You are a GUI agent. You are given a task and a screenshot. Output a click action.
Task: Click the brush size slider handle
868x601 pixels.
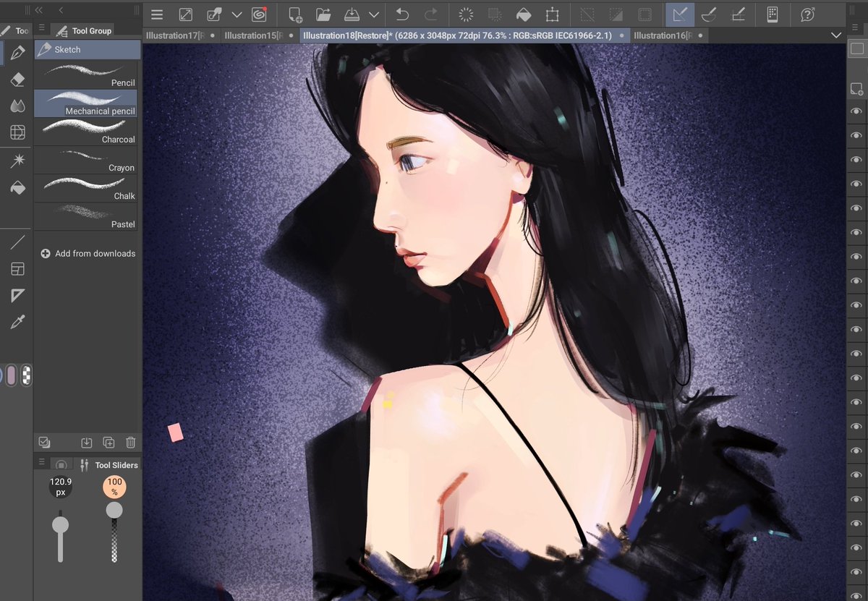click(x=61, y=524)
